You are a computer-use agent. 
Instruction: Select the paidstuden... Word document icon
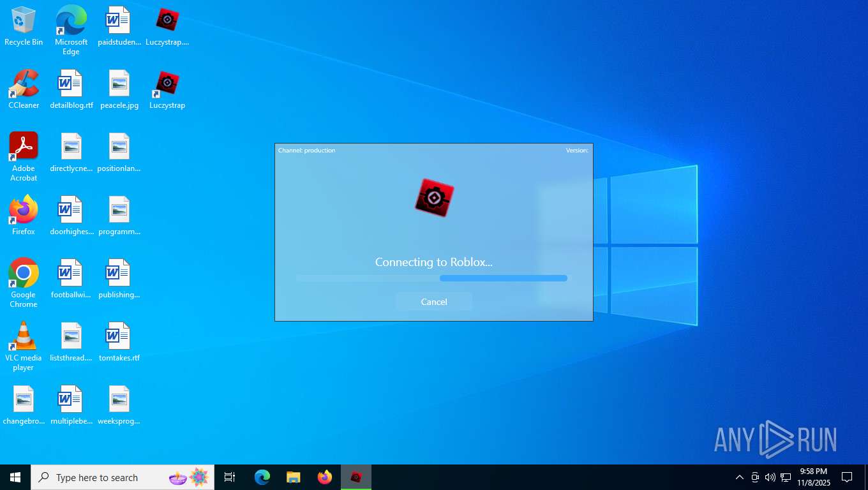click(x=119, y=26)
